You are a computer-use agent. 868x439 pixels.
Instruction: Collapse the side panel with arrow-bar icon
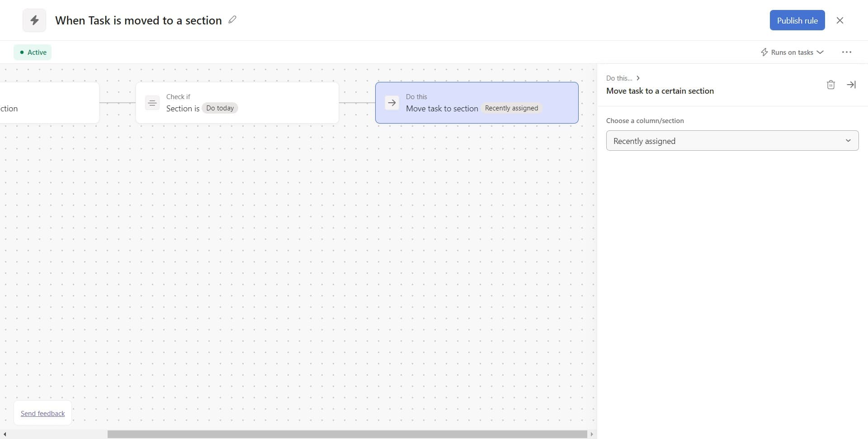[851, 85]
